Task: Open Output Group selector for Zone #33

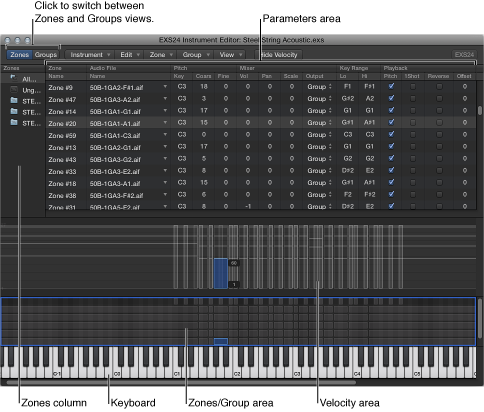Action: [x=319, y=171]
